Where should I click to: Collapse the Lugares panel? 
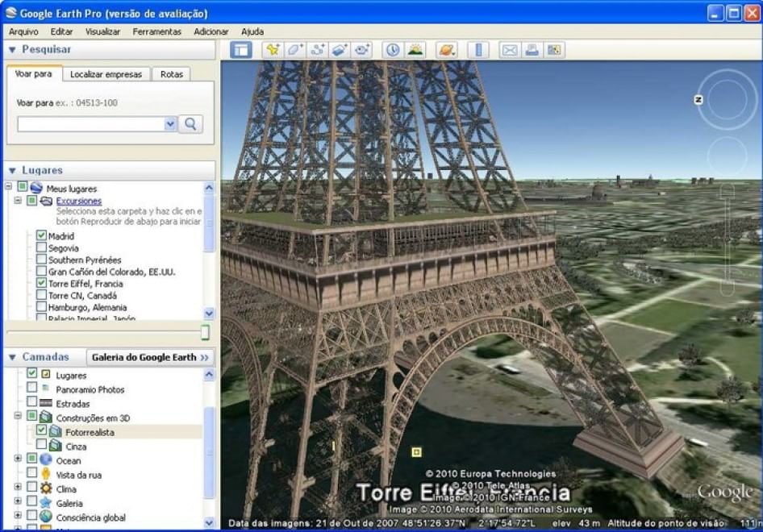(13, 171)
